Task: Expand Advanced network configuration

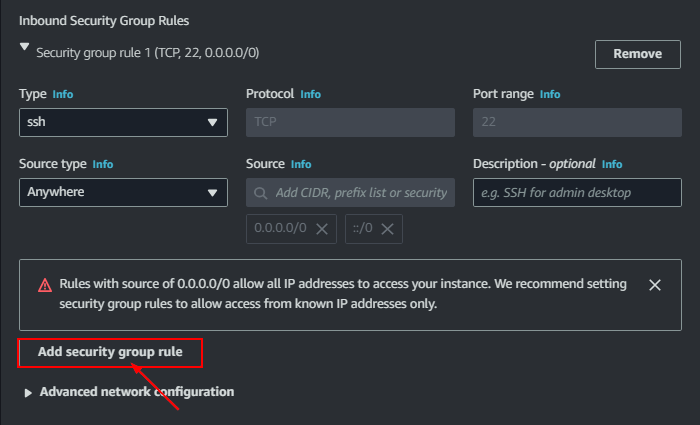Action: click(28, 393)
